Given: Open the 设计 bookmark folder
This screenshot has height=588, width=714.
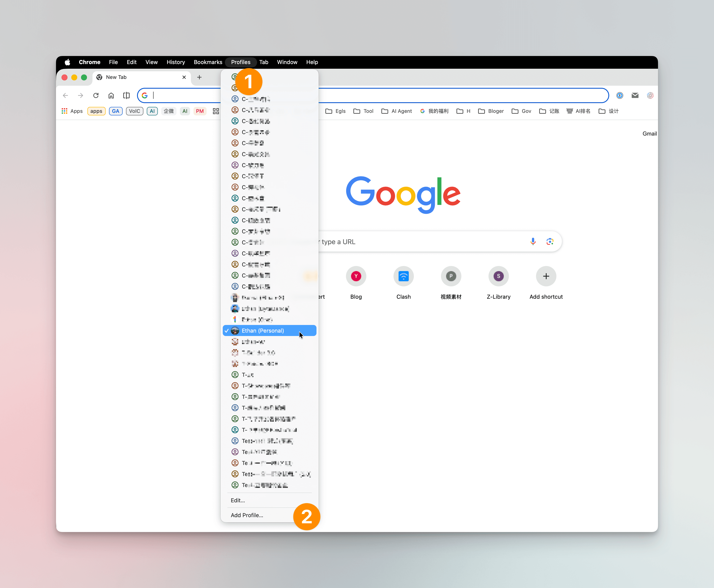Looking at the screenshot, I should (x=609, y=111).
